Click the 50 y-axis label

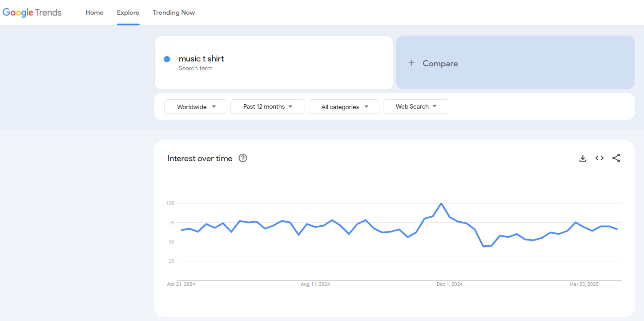pyautogui.click(x=171, y=242)
